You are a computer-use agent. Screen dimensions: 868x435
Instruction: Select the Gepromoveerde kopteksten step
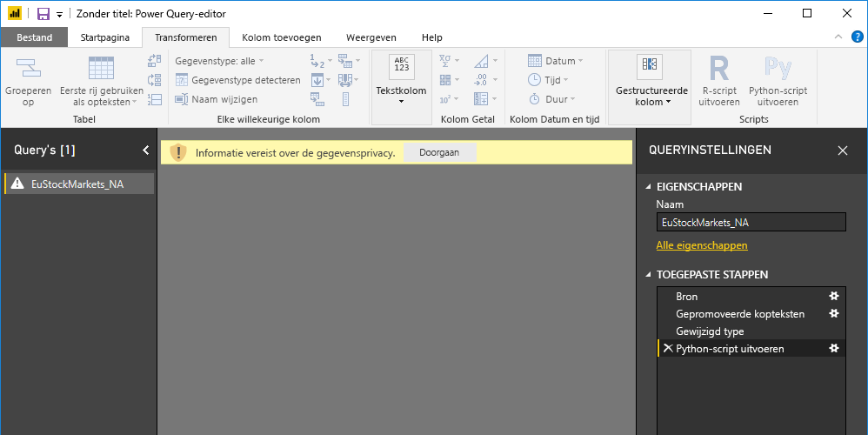click(751, 314)
